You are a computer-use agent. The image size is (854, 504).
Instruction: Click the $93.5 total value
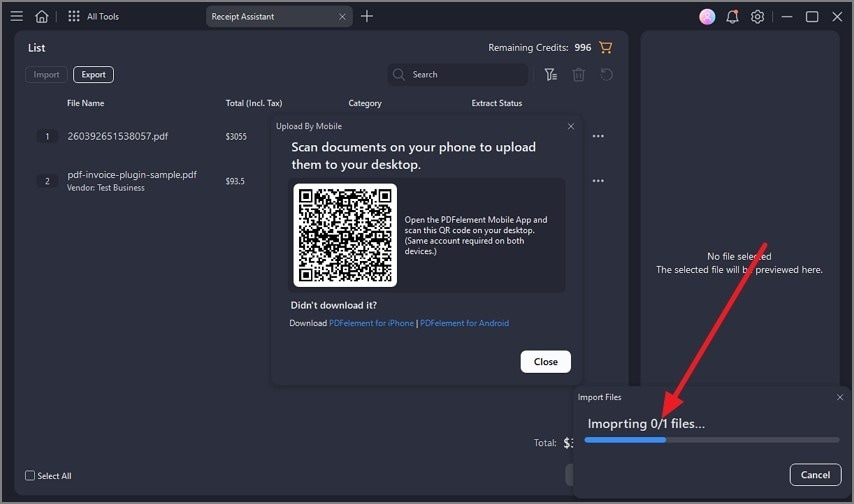pos(235,181)
